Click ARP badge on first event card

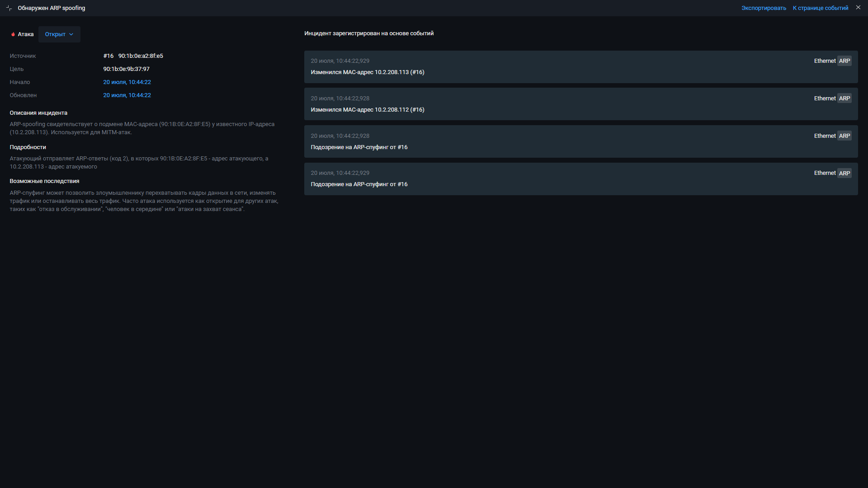pyautogui.click(x=844, y=61)
